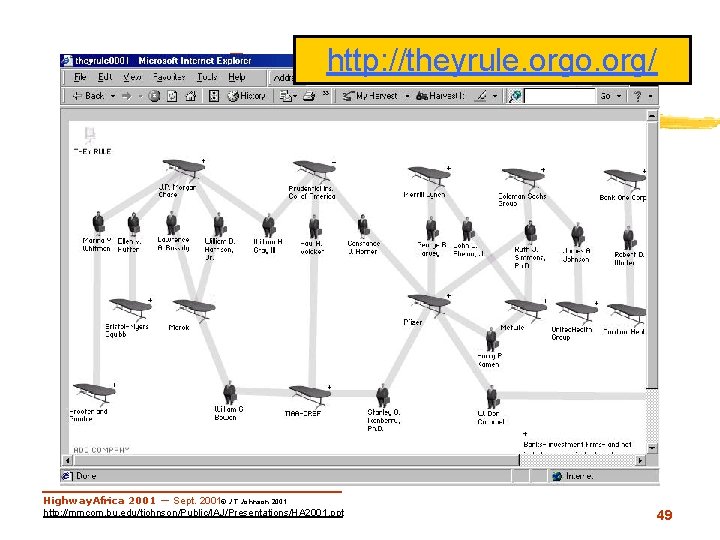Open the Edit menu
Viewport: 720px width, 540px height.
(105, 77)
